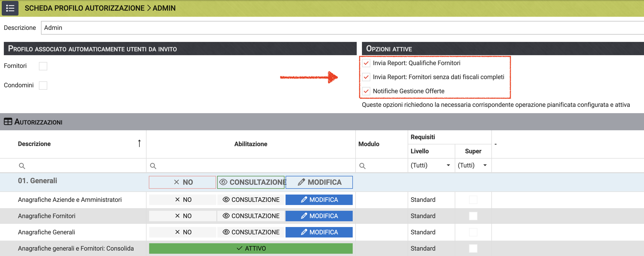Set all Generali permissions to NO
644x256 pixels.
click(182, 182)
